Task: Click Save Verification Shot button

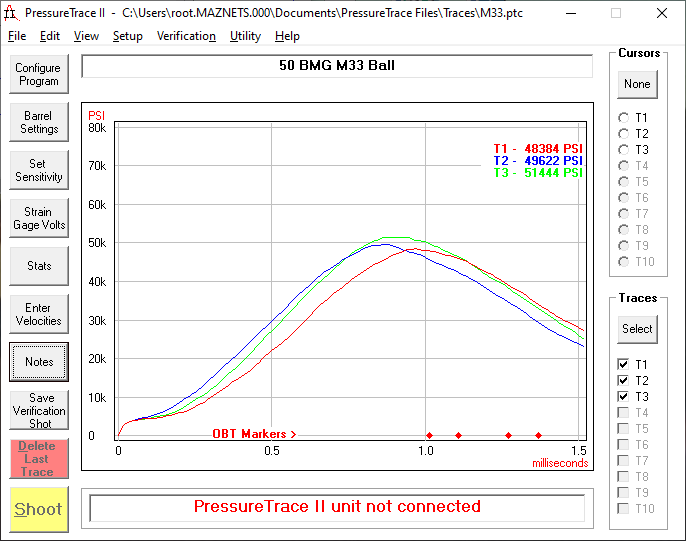Action: click(x=39, y=410)
